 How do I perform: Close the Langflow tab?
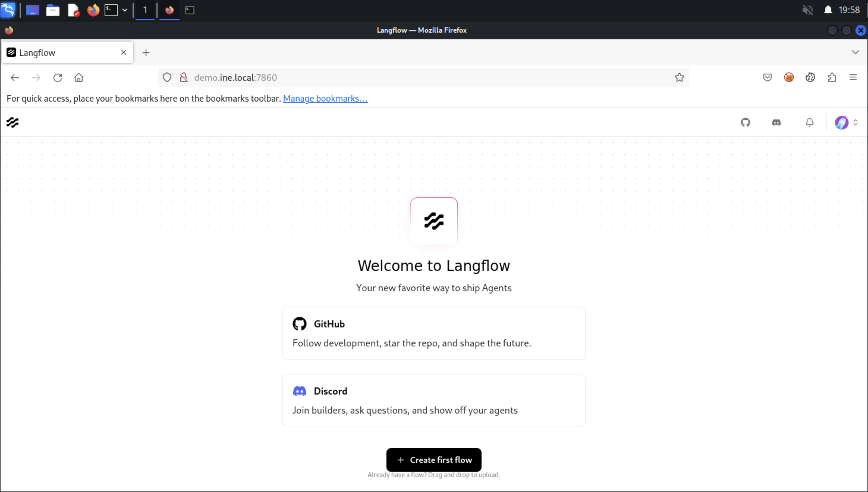(124, 52)
